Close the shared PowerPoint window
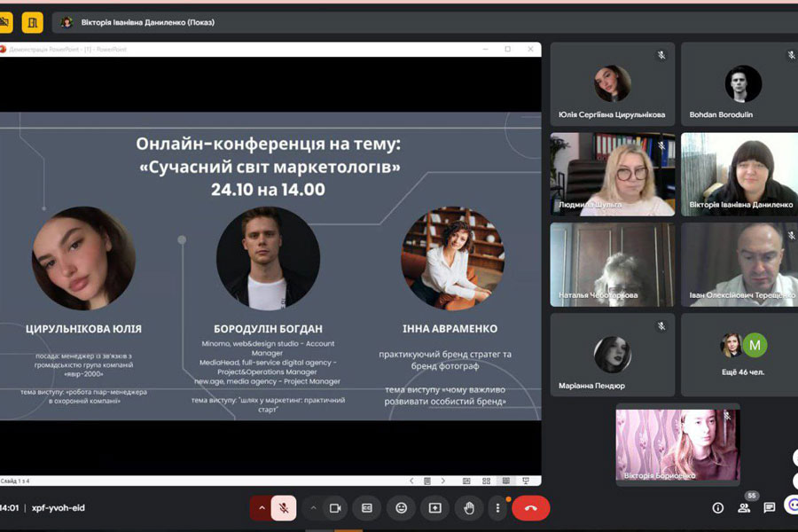 (530, 49)
